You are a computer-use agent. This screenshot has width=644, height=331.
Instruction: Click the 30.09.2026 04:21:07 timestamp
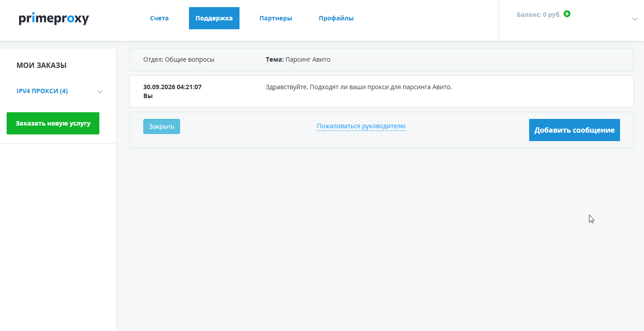pyautogui.click(x=173, y=87)
